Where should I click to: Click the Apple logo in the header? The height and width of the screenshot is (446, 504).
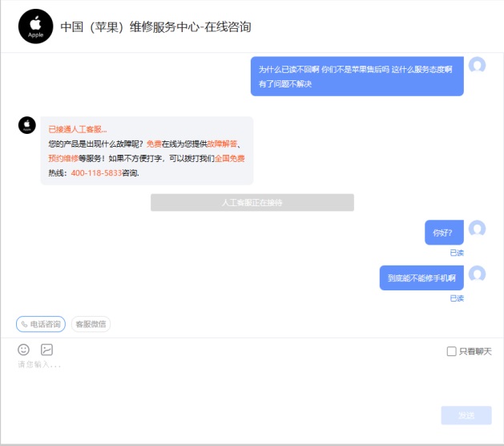point(35,26)
